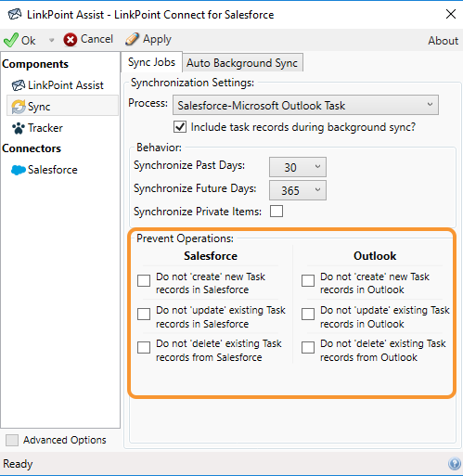Click the Ok button label
This screenshot has height=476, width=463.
click(x=28, y=41)
